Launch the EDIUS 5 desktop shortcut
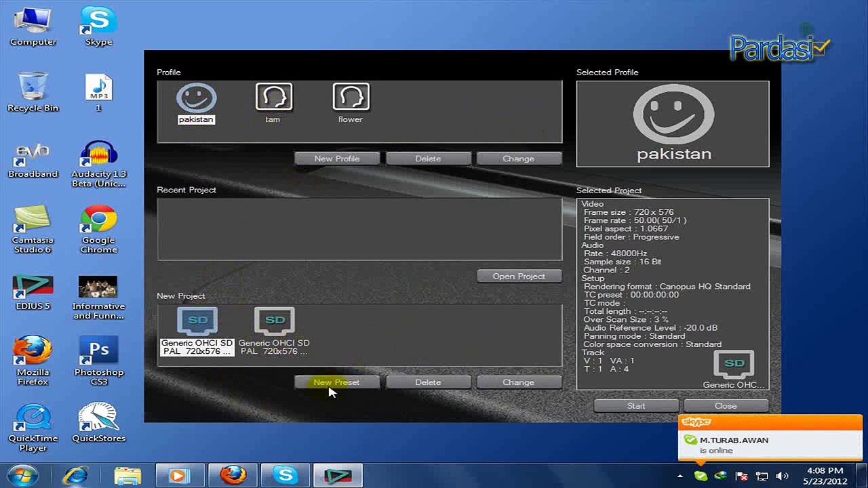Viewport: 868px width, 488px height. coord(33,293)
